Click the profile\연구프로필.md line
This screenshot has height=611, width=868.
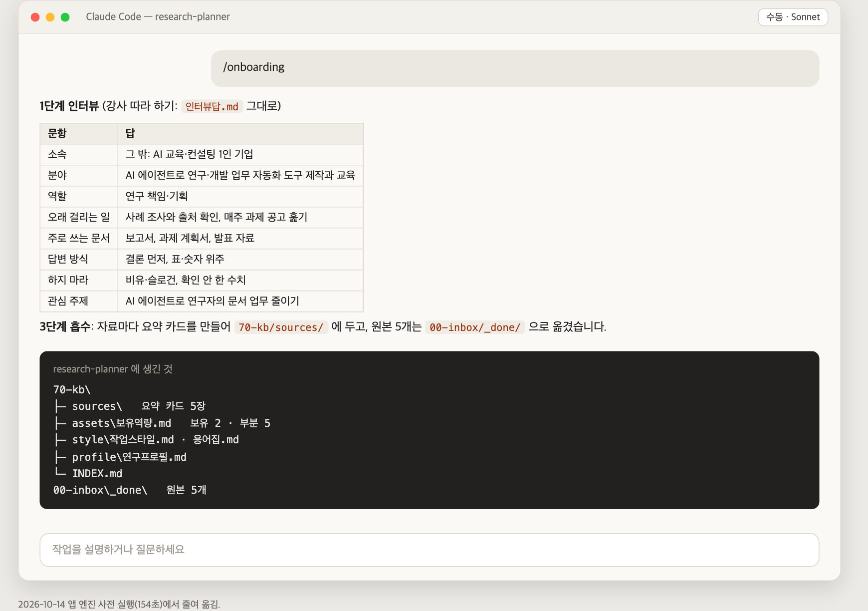pos(120,457)
